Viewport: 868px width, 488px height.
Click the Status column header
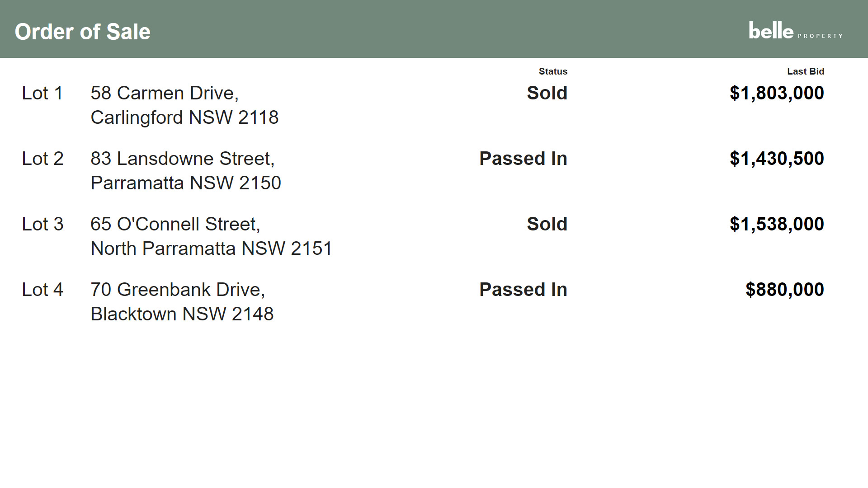[553, 71]
